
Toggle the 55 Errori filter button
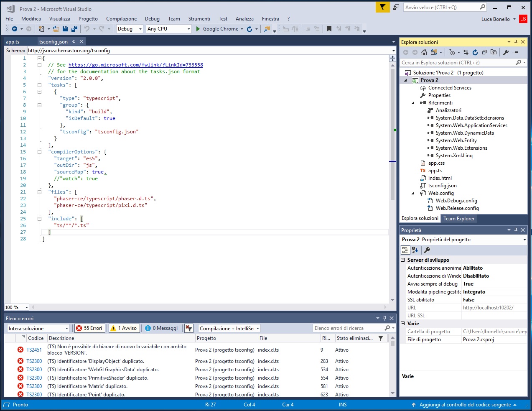(89, 328)
